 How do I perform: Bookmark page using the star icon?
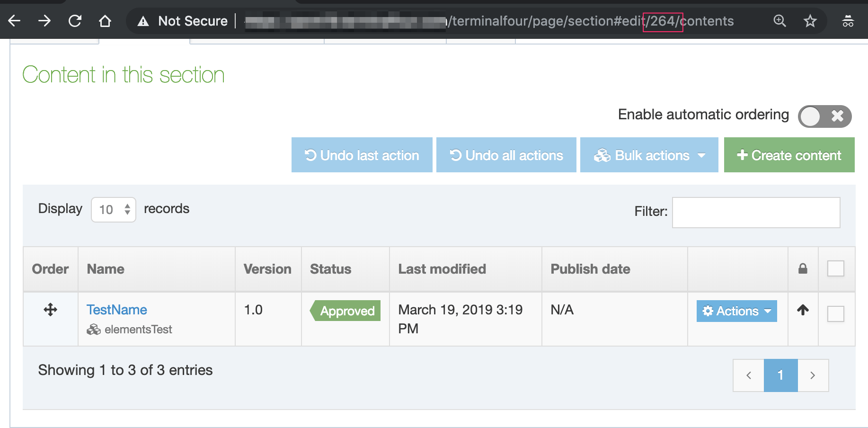coord(810,21)
